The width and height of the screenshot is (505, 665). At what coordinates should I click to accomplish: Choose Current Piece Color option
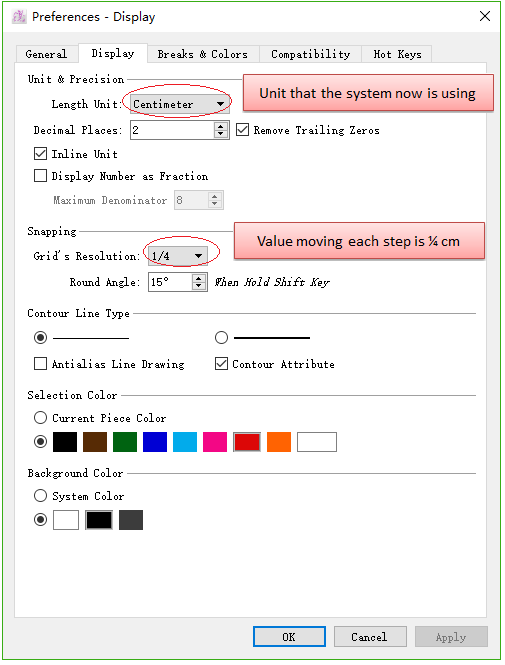click(40, 418)
